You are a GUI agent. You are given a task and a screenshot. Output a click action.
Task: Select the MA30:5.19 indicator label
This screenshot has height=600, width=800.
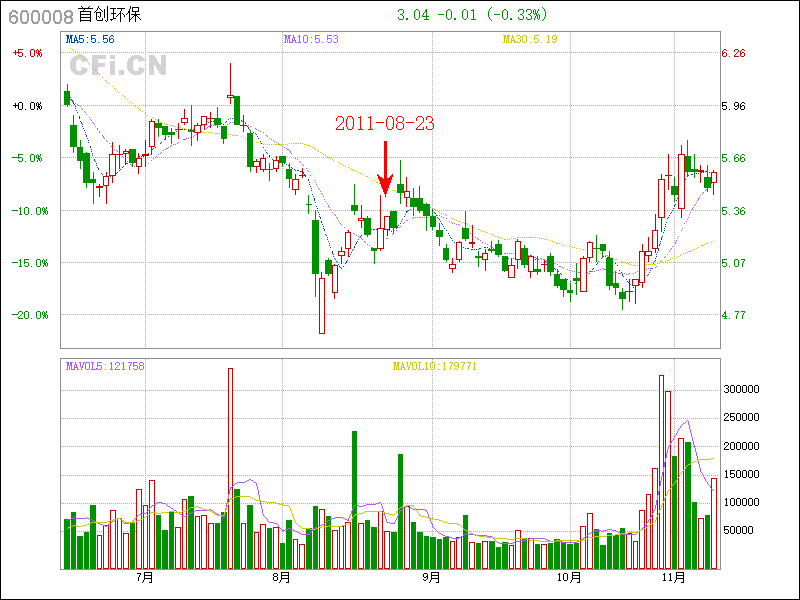(x=531, y=39)
